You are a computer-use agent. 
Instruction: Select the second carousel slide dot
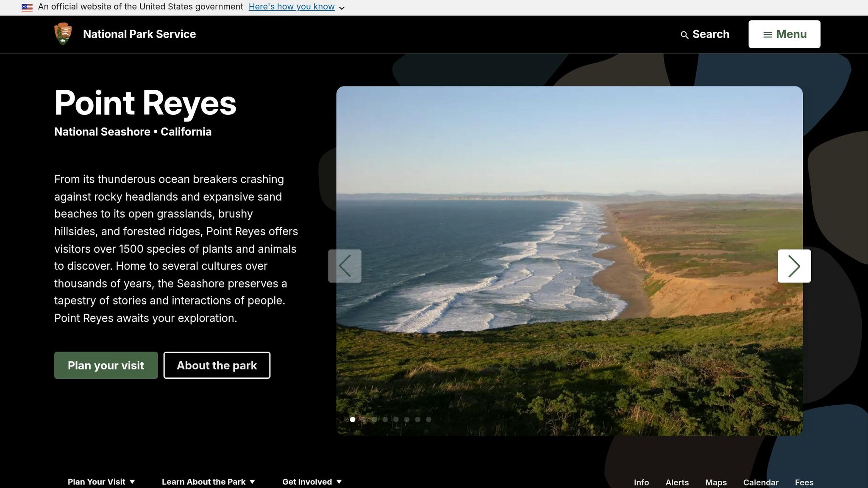click(363, 419)
